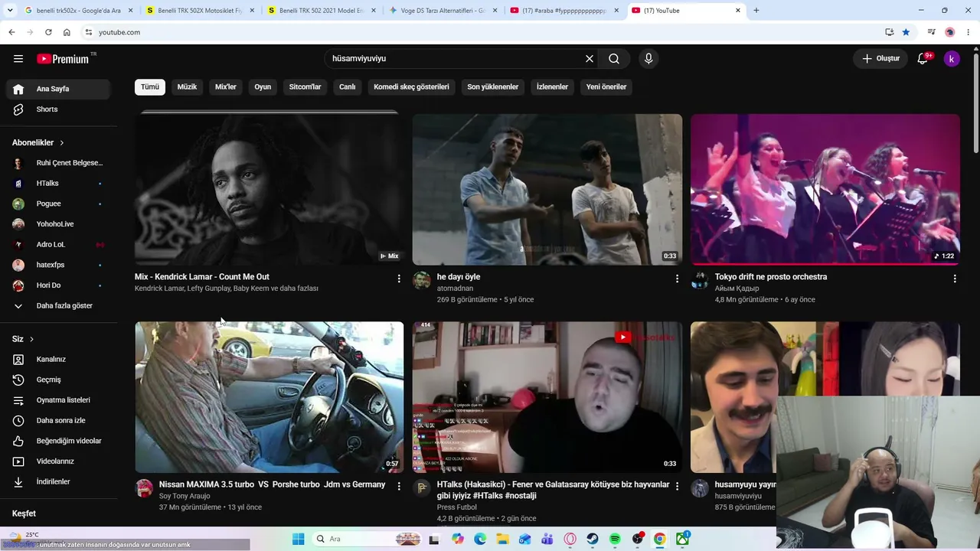Viewport: 980px width, 551px height.
Task: Select the Sitcom'lar filter chip
Action: click(x=305, y=87)
